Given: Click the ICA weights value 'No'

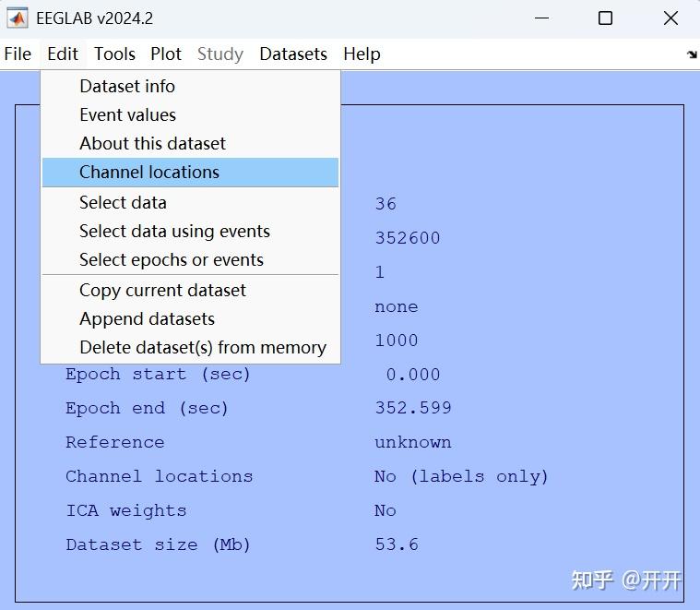Looking at the screenshot, I should 386,510.
